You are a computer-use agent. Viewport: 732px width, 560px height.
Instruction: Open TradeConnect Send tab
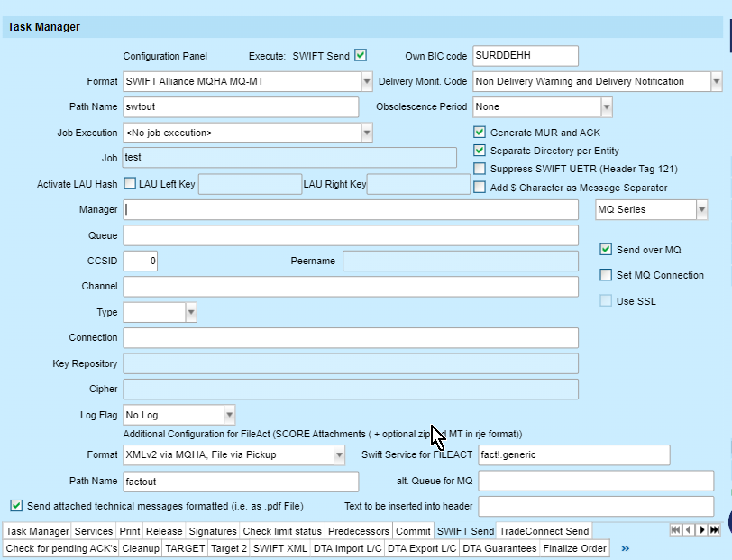[544, 531]
